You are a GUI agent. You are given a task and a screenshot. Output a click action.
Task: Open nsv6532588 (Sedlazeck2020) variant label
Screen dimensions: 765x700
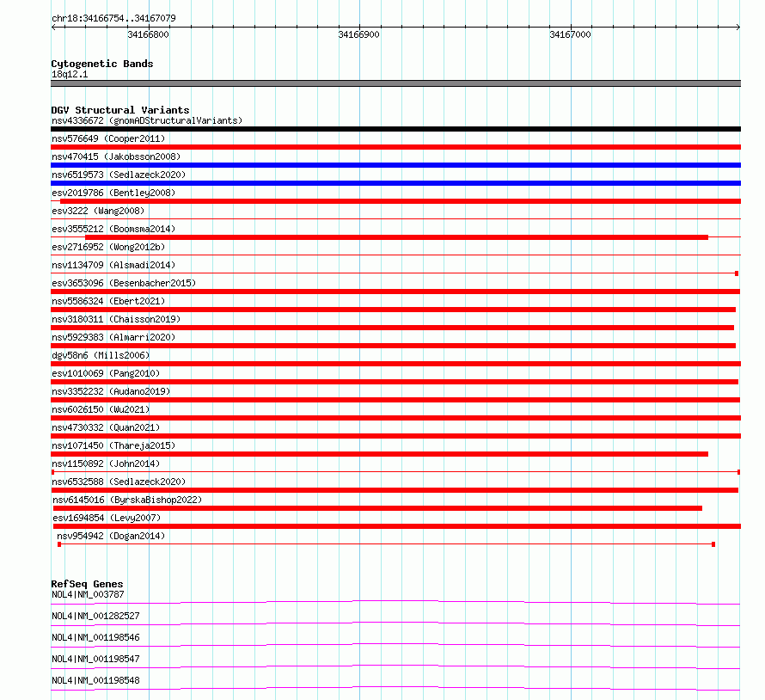coord(119,482)
